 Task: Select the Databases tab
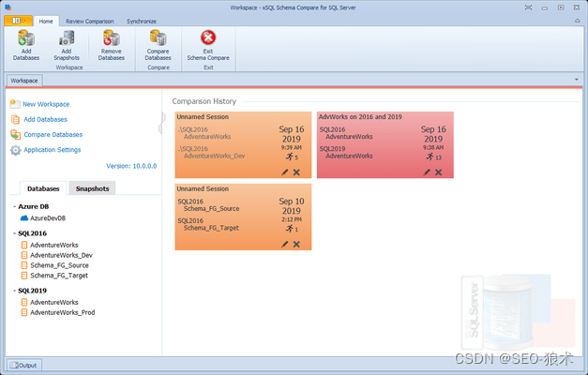[x=43, y=188]
